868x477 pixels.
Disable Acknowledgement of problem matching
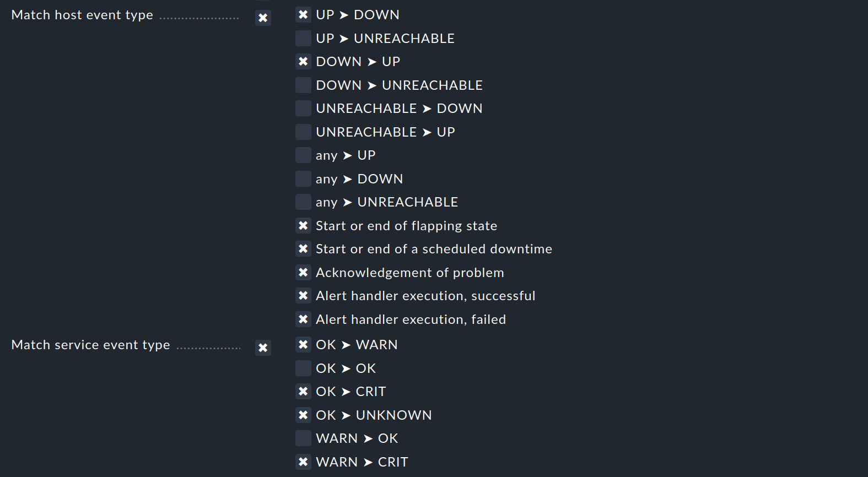point(304,272)
